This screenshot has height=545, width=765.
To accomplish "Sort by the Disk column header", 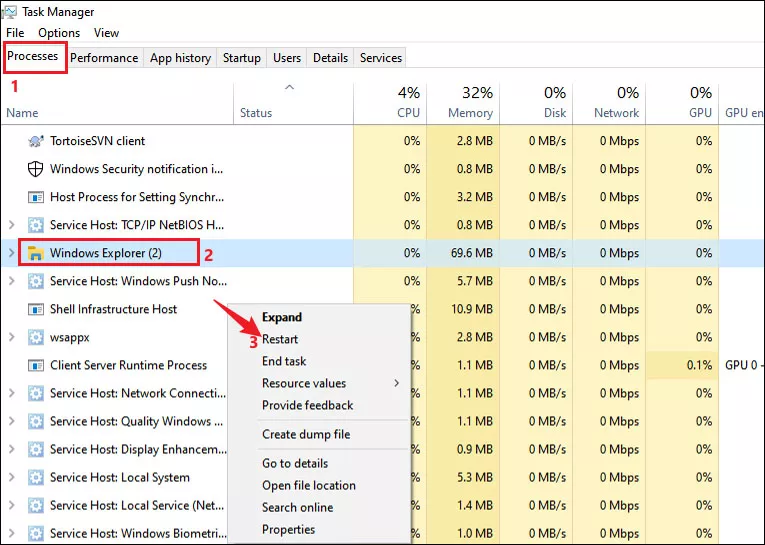I will pyautogui.click(x=536, y=103).
